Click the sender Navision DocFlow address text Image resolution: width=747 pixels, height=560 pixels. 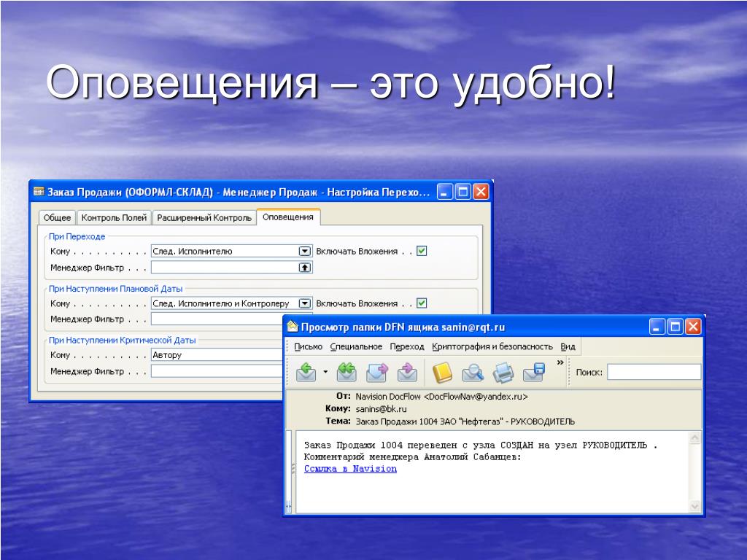[x=441, y=396]
